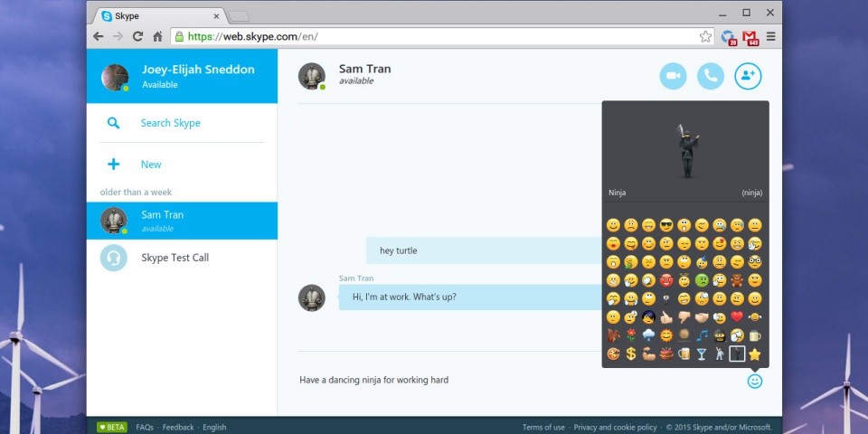Click the BETA badge in footer

click(x=112, y=428)
